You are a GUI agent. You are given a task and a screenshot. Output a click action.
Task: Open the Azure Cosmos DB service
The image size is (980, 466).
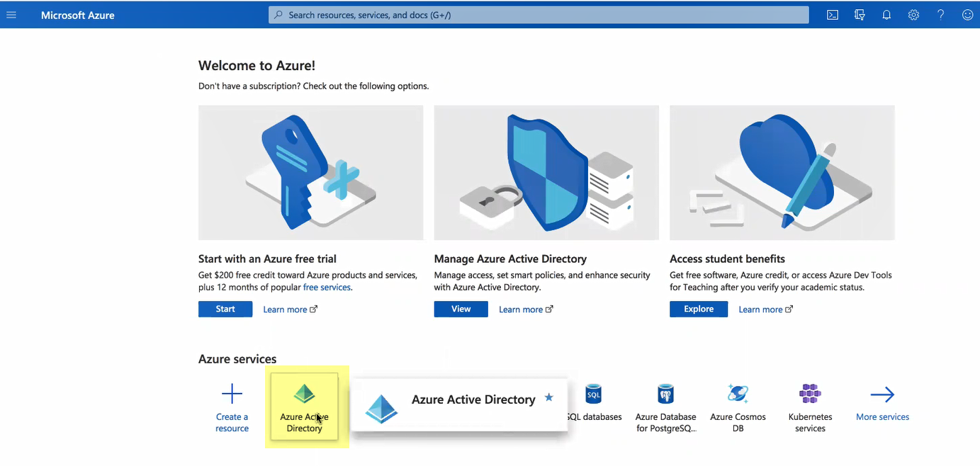(x=738, y=407)
